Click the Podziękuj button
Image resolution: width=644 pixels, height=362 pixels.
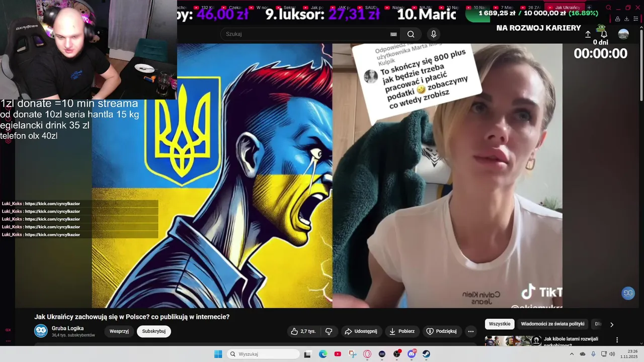(442, 331)
